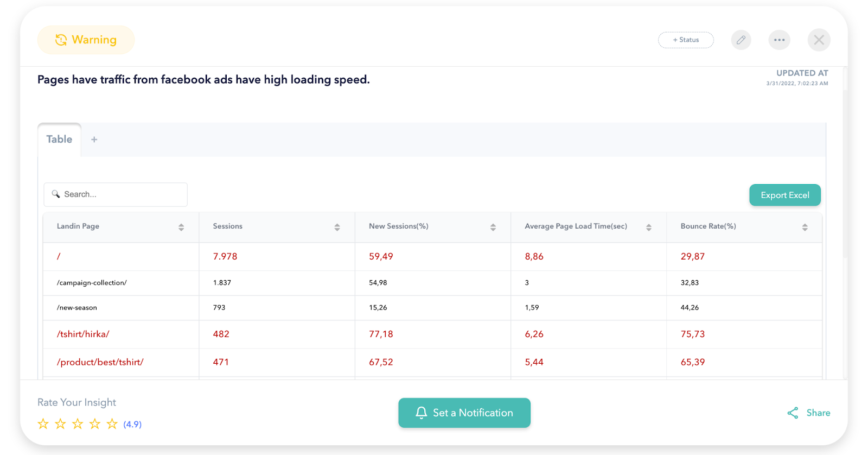Click the third rating star
Viewport: 868px width, 455px height.
pyautogui.click(x=78, y=424)
